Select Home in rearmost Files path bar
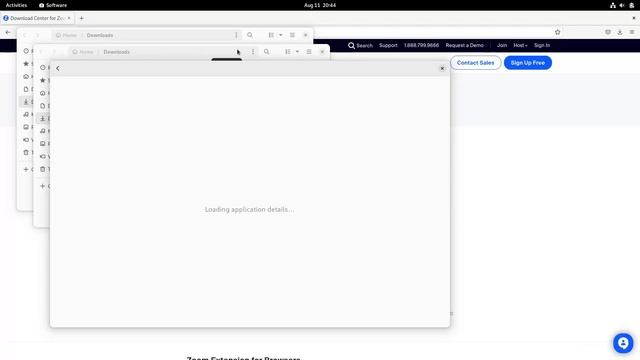This screenshot has height=360, width=640. tap(66, 36)
